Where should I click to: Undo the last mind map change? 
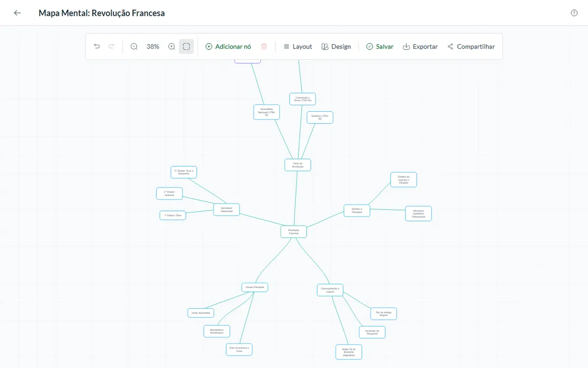coord(97,47)
